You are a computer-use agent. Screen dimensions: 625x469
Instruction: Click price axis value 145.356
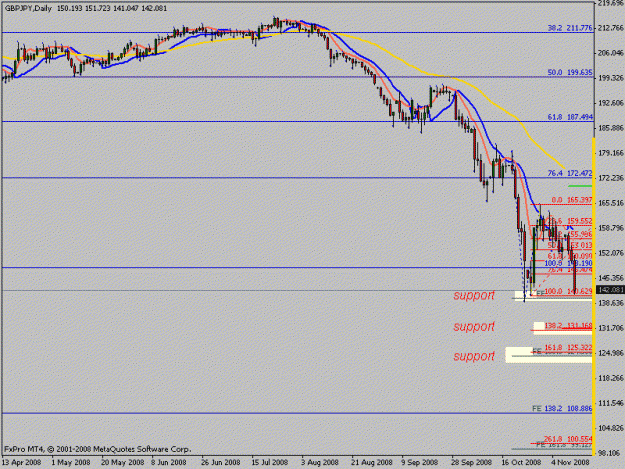611,278
